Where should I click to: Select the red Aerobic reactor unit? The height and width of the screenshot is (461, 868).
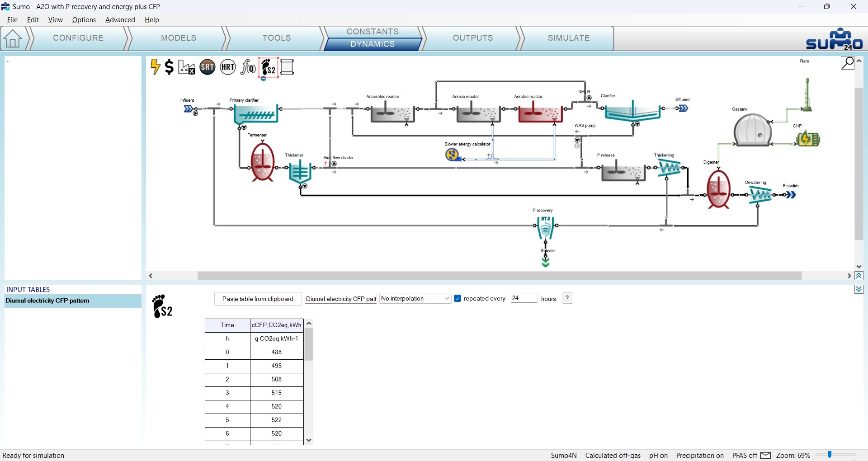click(x=540, y=112)
